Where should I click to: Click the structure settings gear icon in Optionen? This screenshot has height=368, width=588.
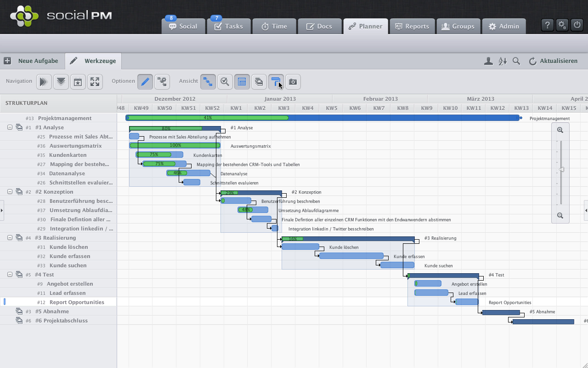point(162,82)
